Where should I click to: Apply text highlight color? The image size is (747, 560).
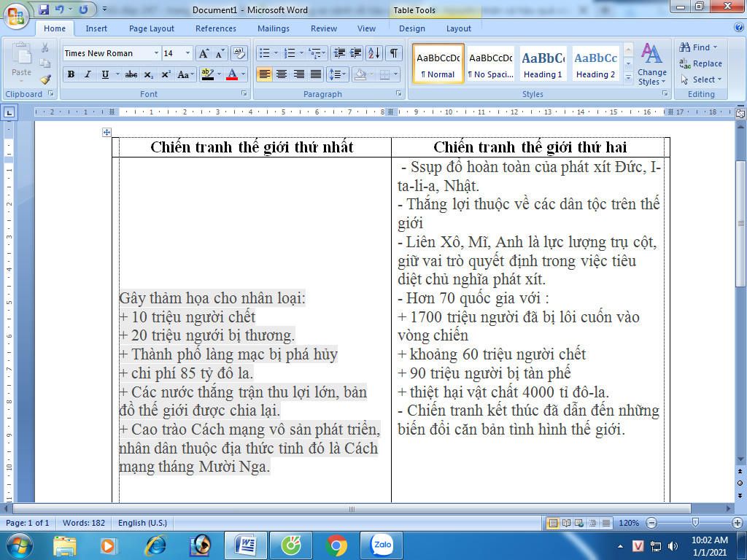pyautogui.click(x=208, y=74)
